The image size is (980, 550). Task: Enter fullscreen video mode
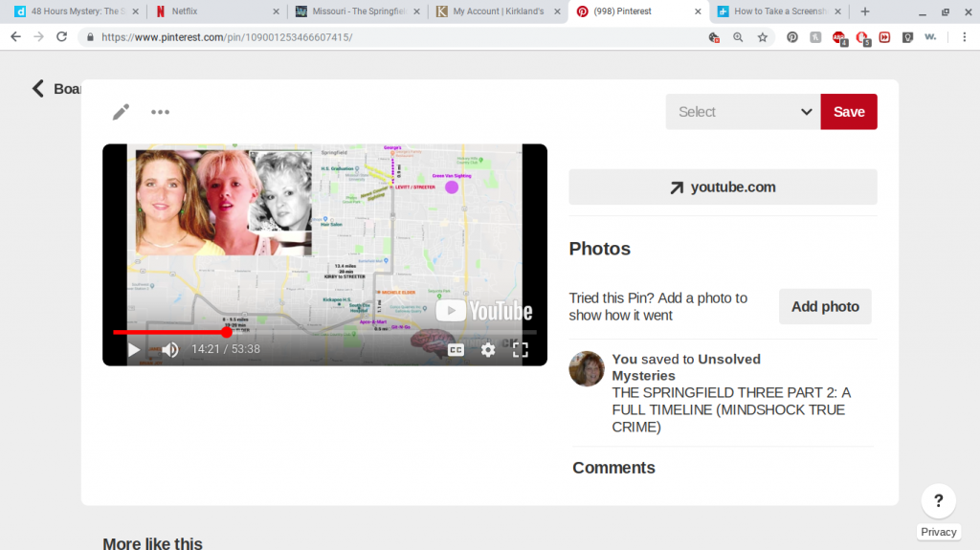[x=520, y=350]
